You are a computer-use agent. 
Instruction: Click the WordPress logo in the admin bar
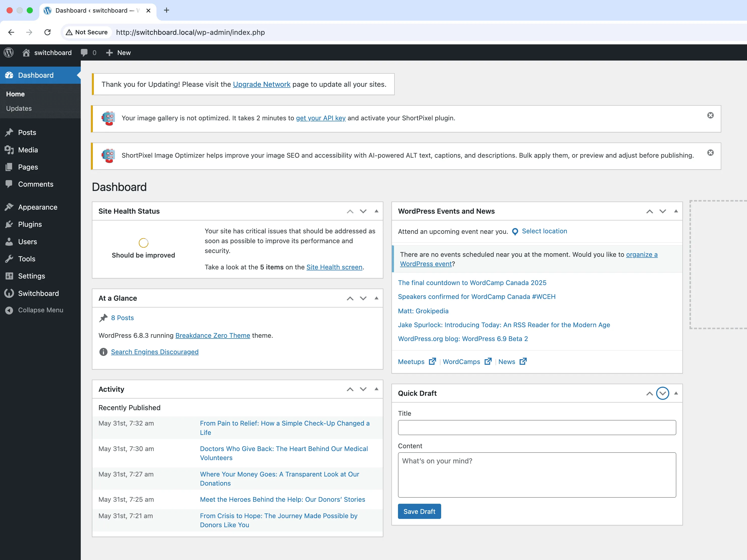tap(8, 53)
